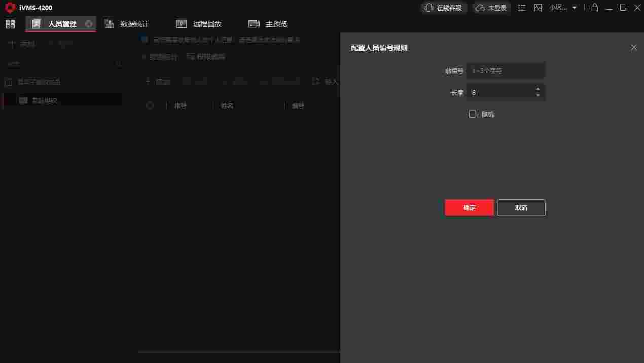Close the 配置人员编号规则 panel with X

click(633, 48)
